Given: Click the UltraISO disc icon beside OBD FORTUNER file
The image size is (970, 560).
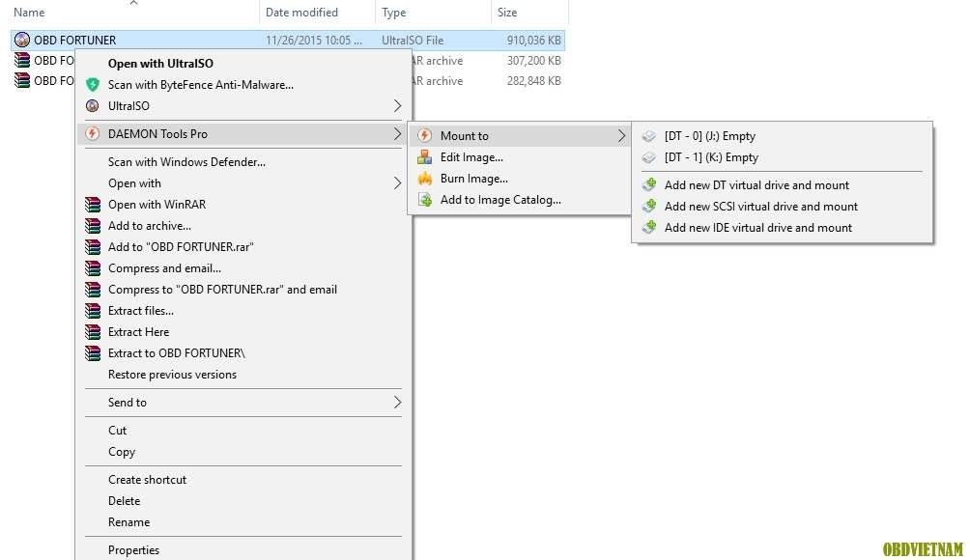Looking at the screenshot, I should [21, 41].
